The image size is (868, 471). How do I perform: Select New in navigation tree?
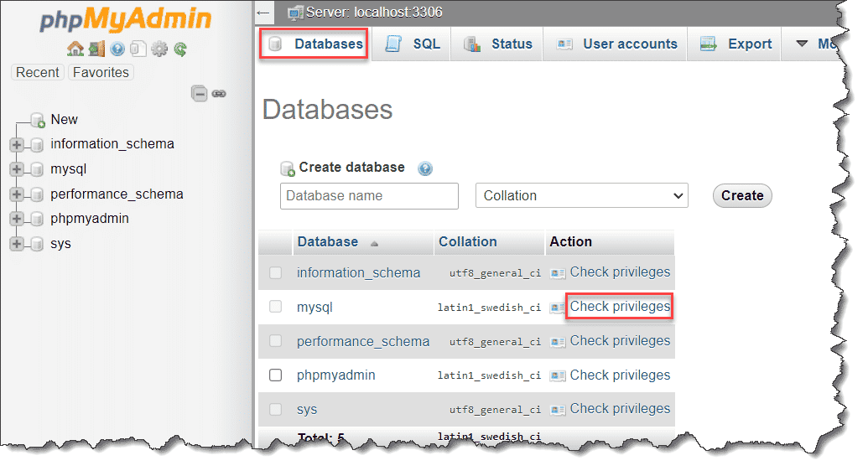pos(65,120)
